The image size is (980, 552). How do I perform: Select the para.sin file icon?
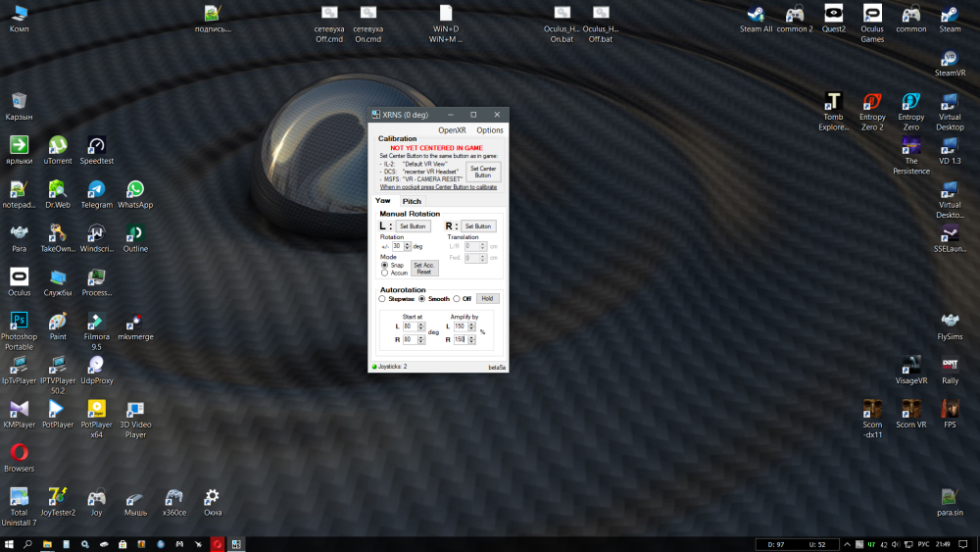(950, 502)
